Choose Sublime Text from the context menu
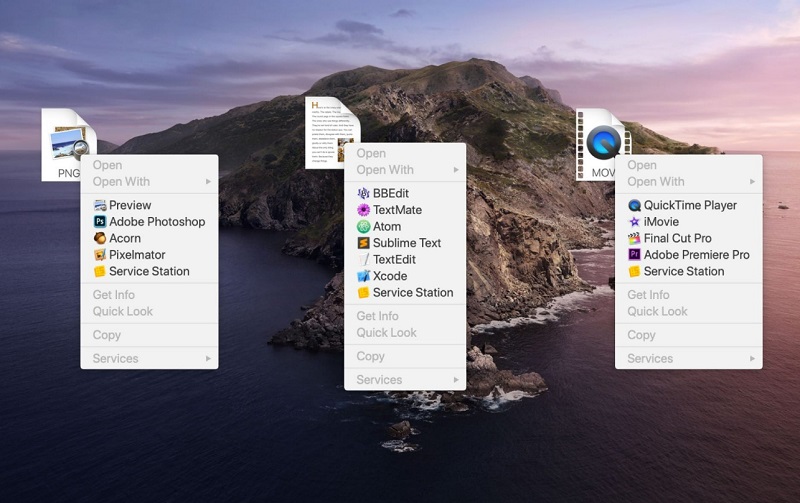Viewport: 800px width, 503px height. pos(406,243)
